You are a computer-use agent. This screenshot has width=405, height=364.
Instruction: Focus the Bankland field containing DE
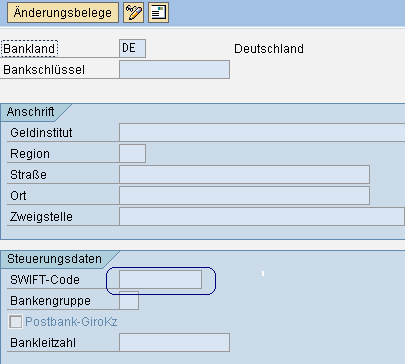click(x=132, y=48)
